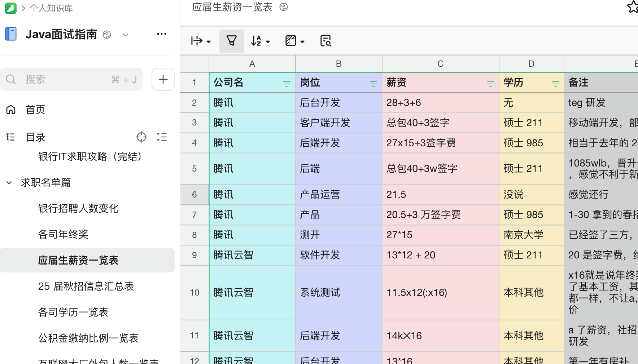Click the freeze panes toolbar icon
The image size is (638, 364).
(294, 41)
